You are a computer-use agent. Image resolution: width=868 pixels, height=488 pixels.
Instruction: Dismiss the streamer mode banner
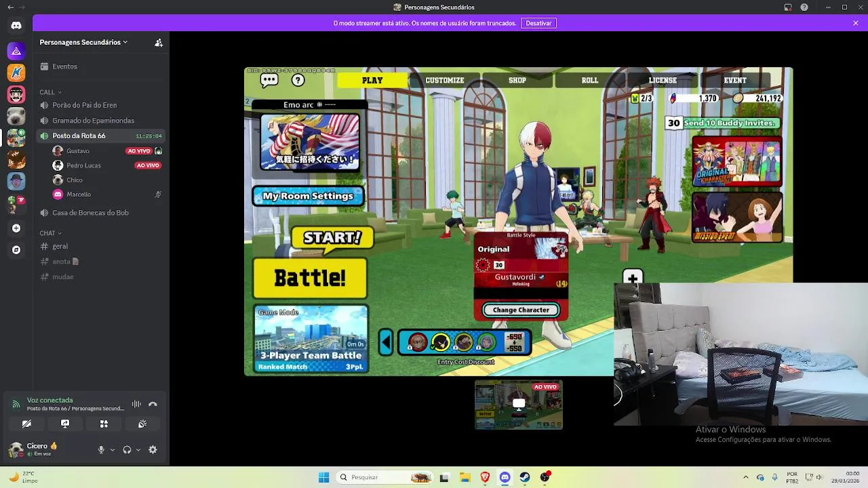[x=856, y=23]
